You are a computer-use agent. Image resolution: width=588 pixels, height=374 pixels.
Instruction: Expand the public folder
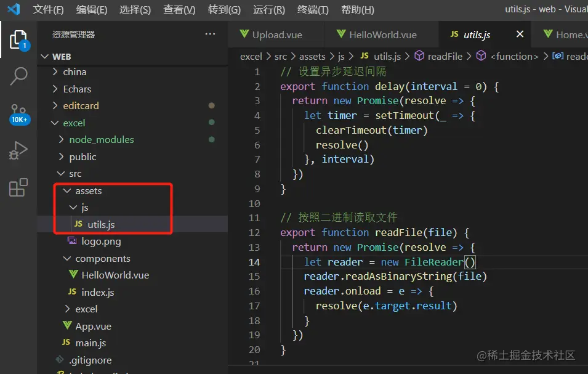61,157
